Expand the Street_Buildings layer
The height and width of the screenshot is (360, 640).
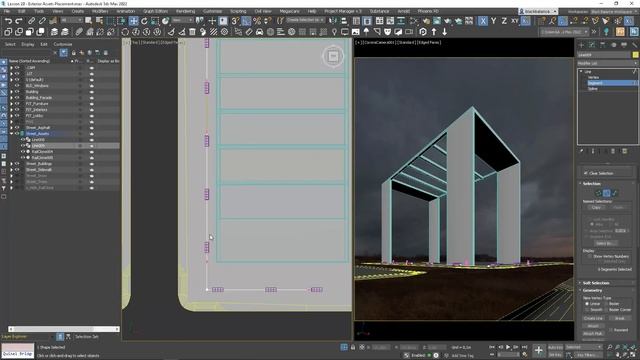coord(11,164)
